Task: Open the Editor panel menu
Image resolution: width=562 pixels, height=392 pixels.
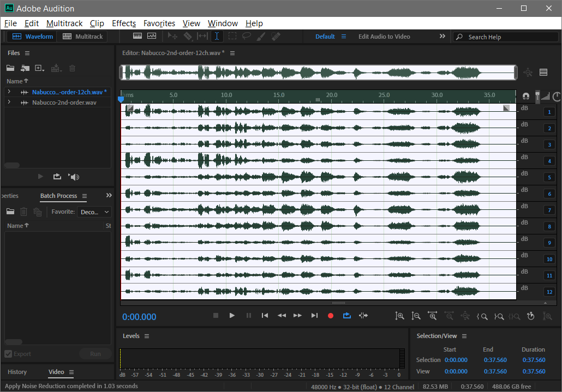Action: [232, 53]
